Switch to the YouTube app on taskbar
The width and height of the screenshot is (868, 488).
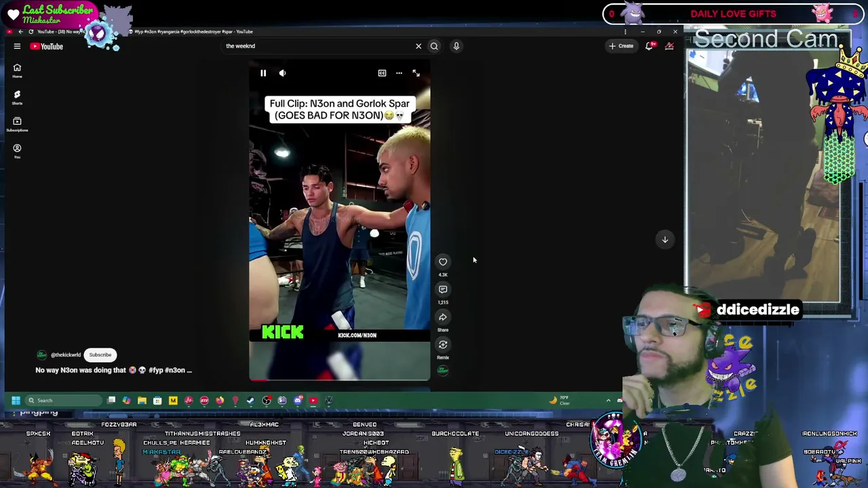[313, 401]
